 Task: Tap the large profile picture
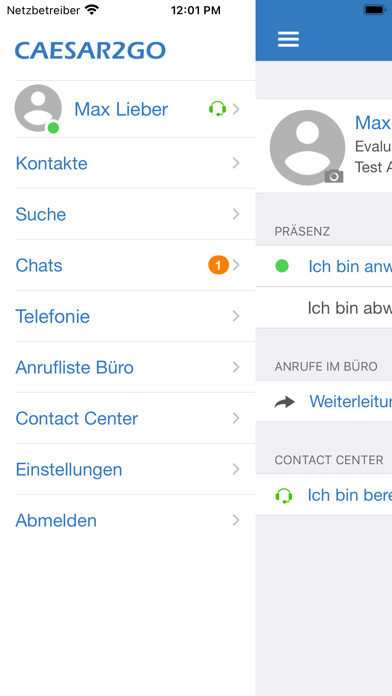coord(307,148)
